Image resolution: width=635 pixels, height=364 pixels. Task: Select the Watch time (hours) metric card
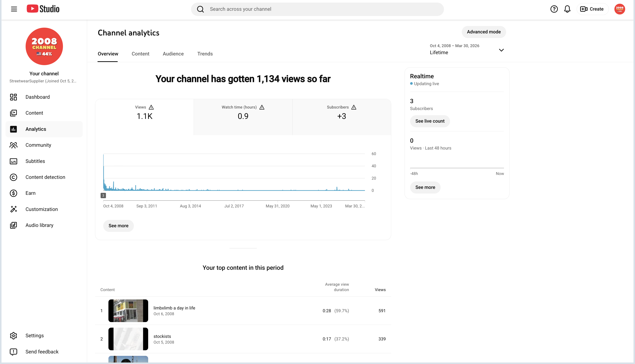(x=243, y=117)
